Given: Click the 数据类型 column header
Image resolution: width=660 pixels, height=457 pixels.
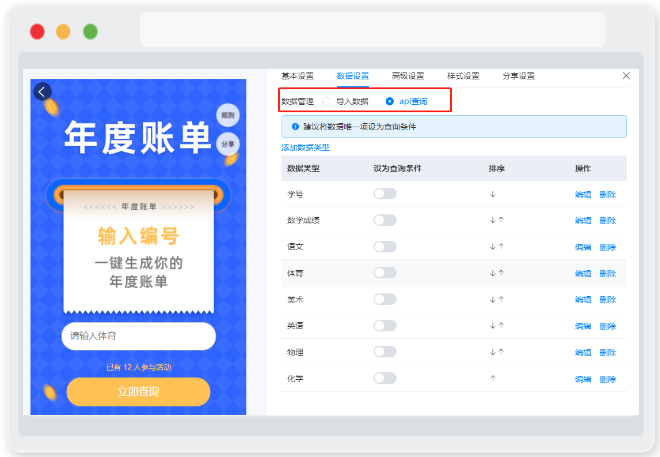Looking at the screenshot, I should [303, 169].
